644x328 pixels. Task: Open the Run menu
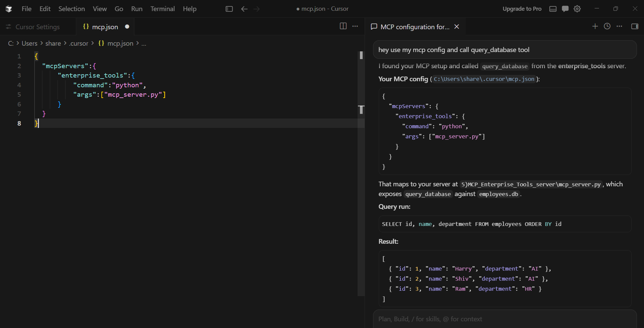point(137,9)
